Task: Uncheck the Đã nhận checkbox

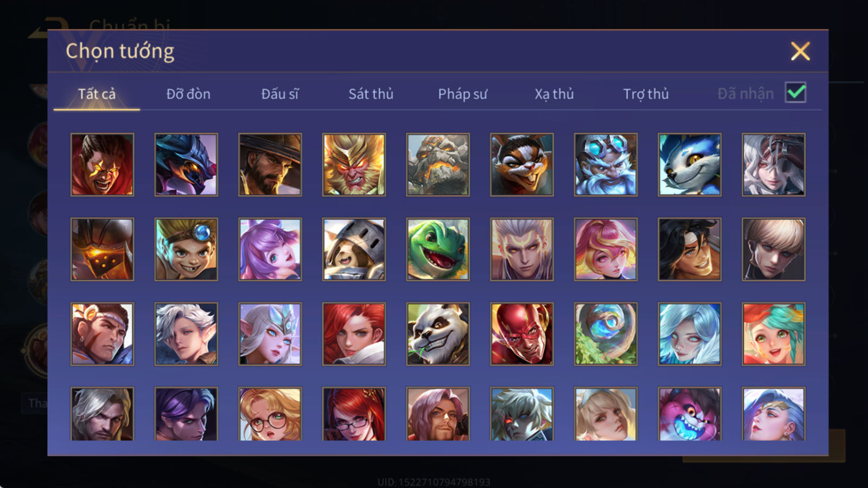Action: [x=796, y=93]
